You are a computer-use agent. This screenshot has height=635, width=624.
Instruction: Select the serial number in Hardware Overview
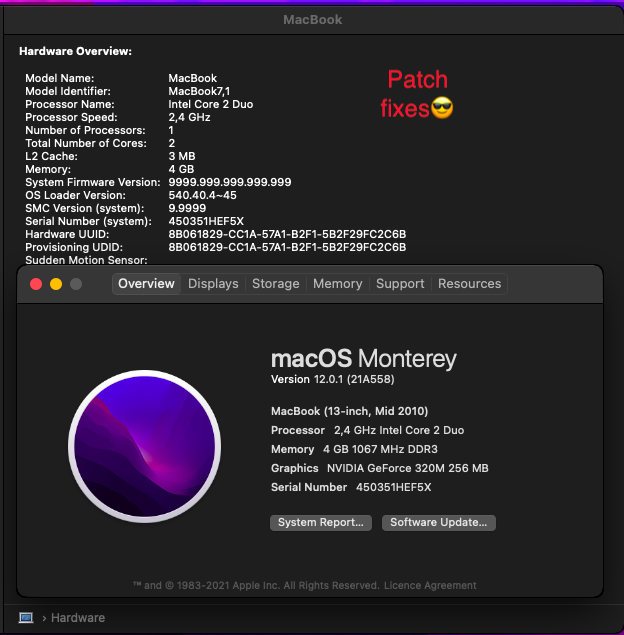(206, 221)
